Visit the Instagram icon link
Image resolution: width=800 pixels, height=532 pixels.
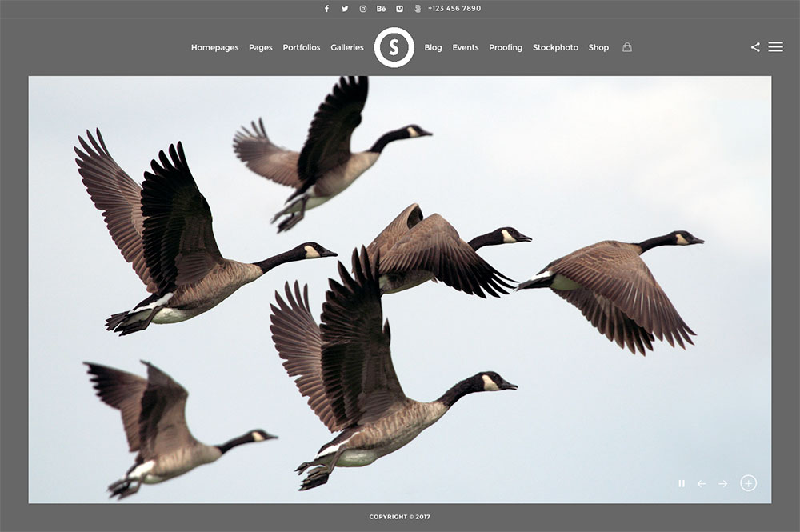click(362, 9)
